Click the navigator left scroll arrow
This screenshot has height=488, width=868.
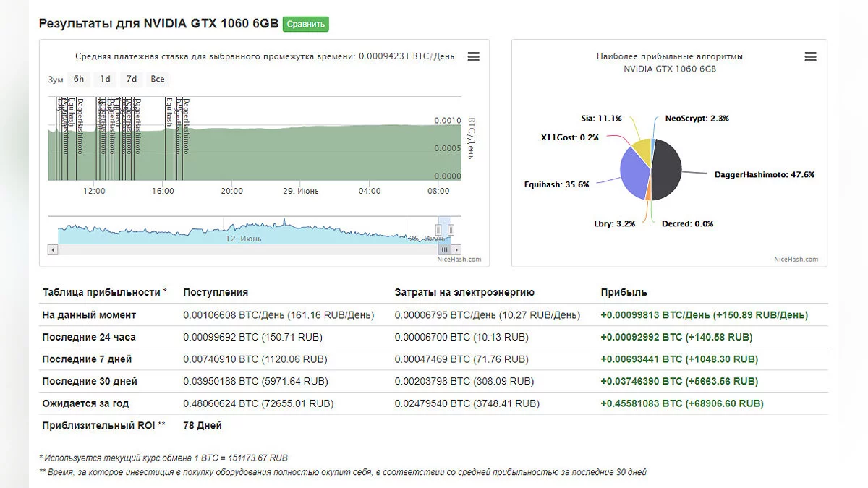(53, 249)
